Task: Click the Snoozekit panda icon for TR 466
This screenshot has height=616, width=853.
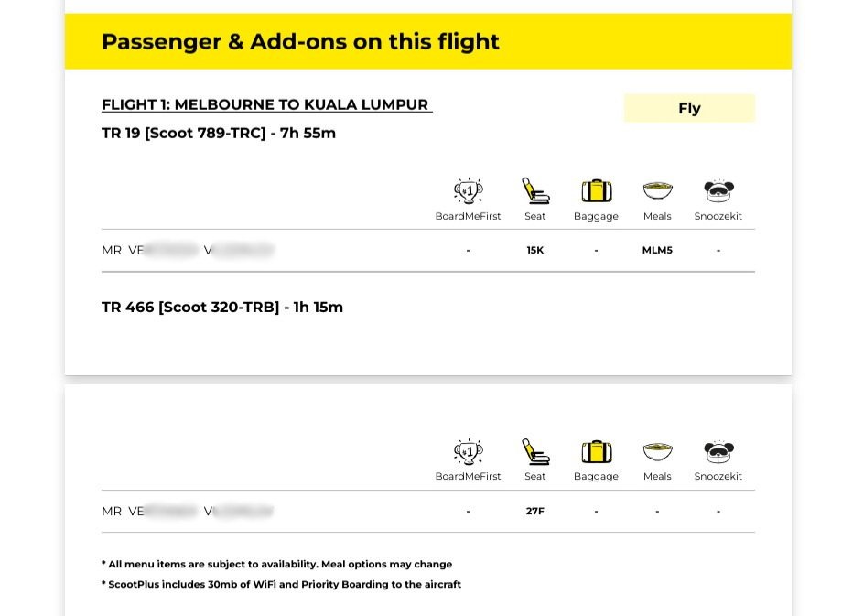Action: pyautogui.click(x=718, y=451)
